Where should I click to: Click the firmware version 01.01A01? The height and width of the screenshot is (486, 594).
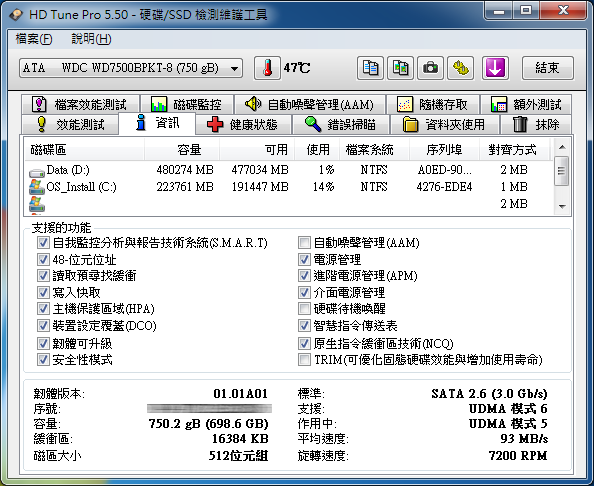click(x=241, y=394)
